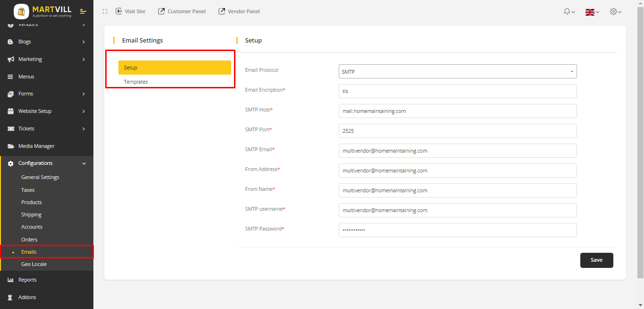644x309 pixels.
Task: Click the Addons icon in sidebar
Action: coord(10,297)
